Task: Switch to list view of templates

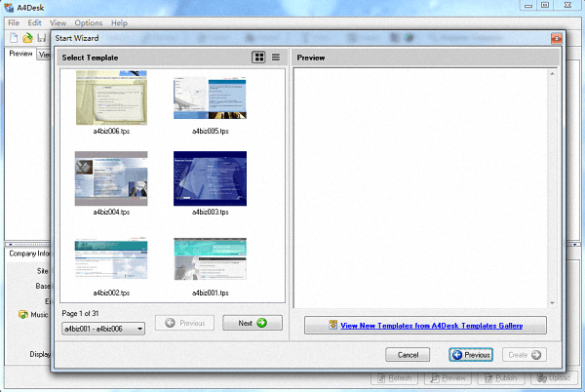Action: click(276, 58)
